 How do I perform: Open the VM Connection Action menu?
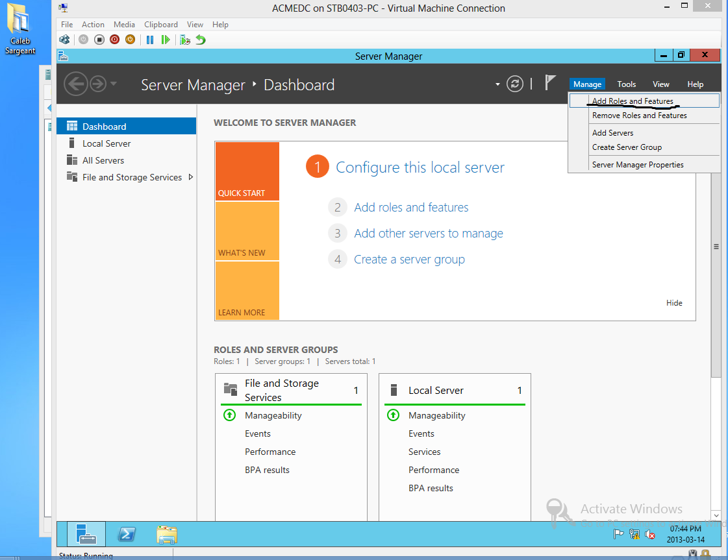coord(93,25)
